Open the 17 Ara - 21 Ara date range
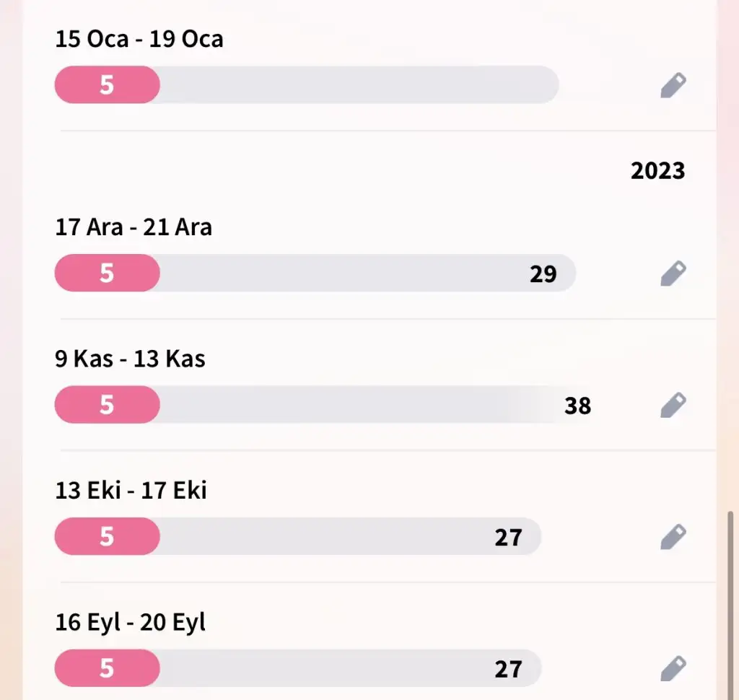The width and height of the screenshot is (739, 700). pos(134,227)
